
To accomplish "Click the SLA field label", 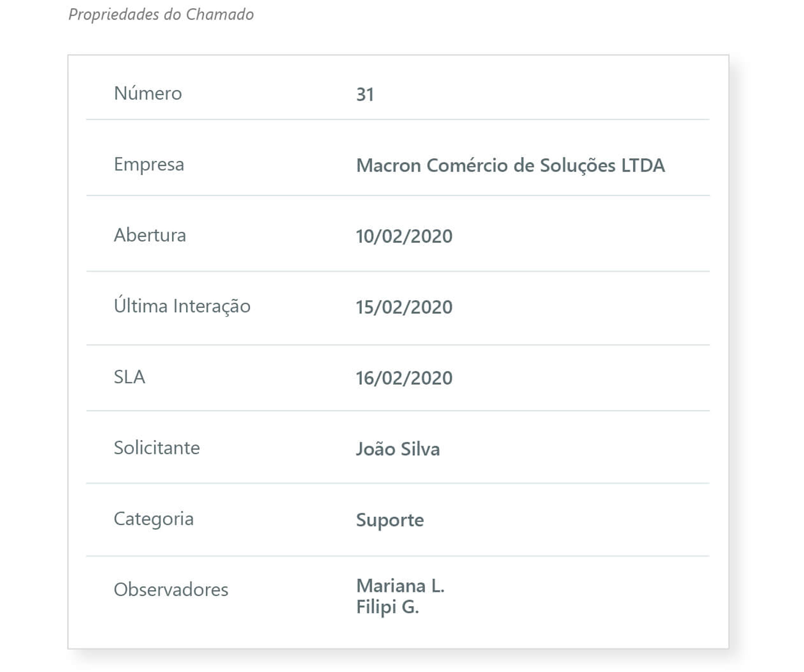I will [x=130, y=377].
